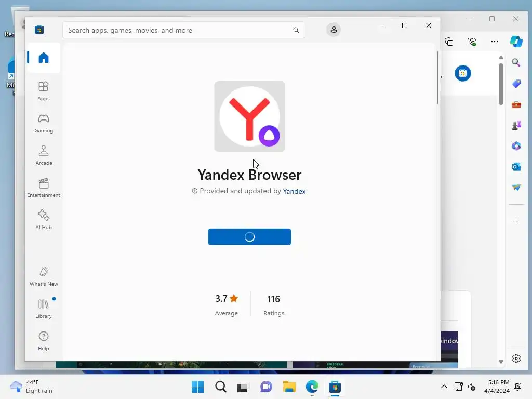The width and height of the screenshot is (532, 399).
Task: Open Edge sidebar search icon
Action: pyautogui.click(x=516, y=62)
